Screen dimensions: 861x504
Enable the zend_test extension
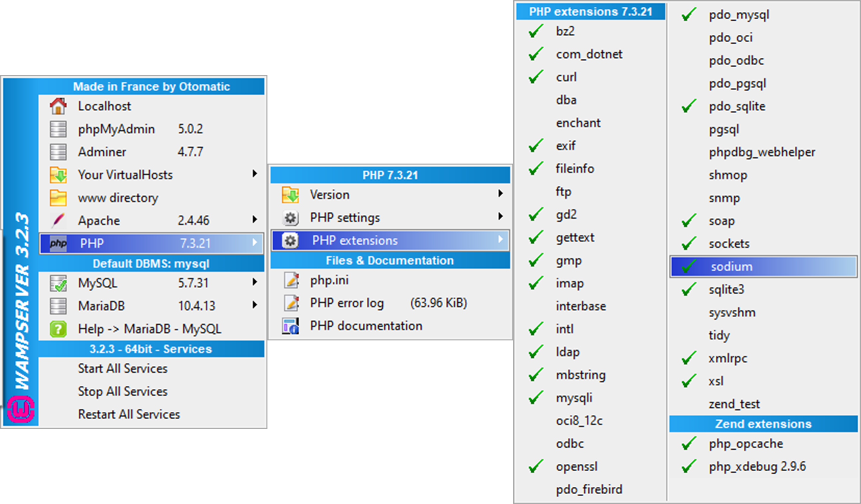click(763, 404)
